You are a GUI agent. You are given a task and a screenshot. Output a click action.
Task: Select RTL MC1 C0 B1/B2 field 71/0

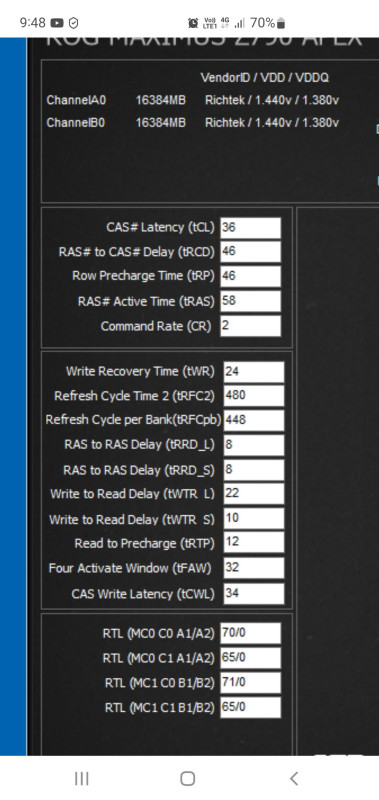250,683
